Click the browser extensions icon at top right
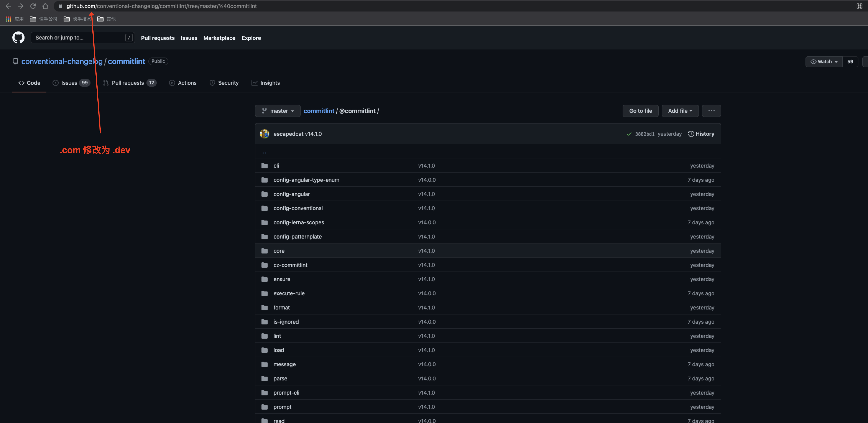 [x=859, y=6]
